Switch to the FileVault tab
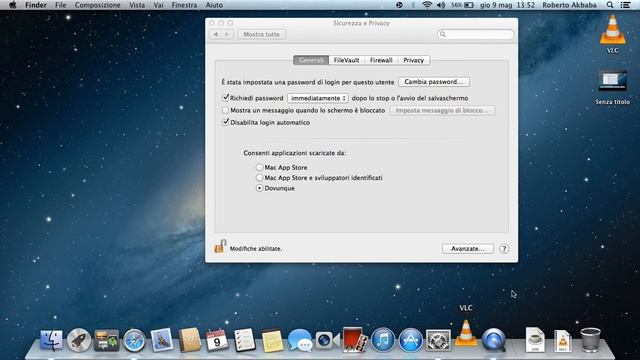The image size is (640, 360). click(347, 60)
